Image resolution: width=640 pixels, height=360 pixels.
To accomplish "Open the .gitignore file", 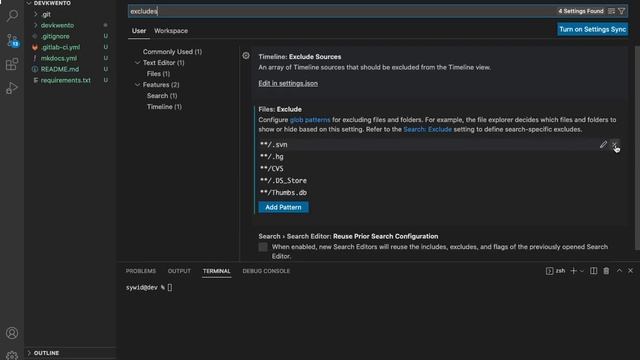I will (x=55, y=36).
